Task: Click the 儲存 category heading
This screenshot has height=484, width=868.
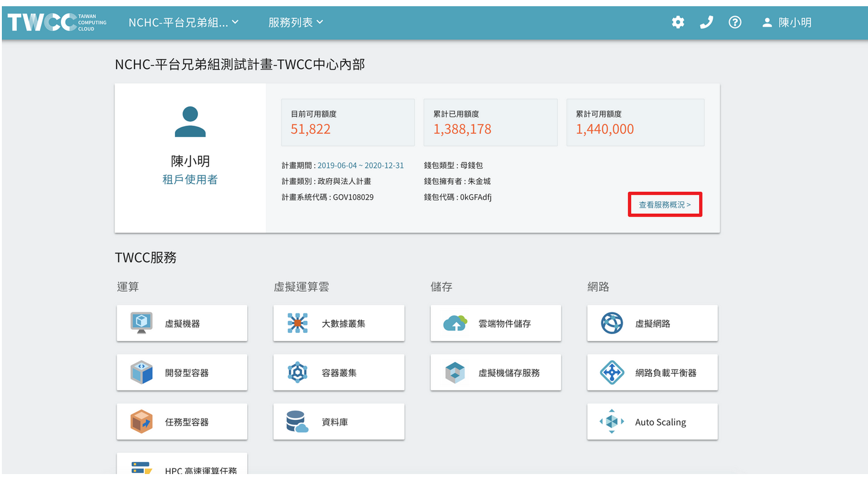Action: (x=441, y=287)
